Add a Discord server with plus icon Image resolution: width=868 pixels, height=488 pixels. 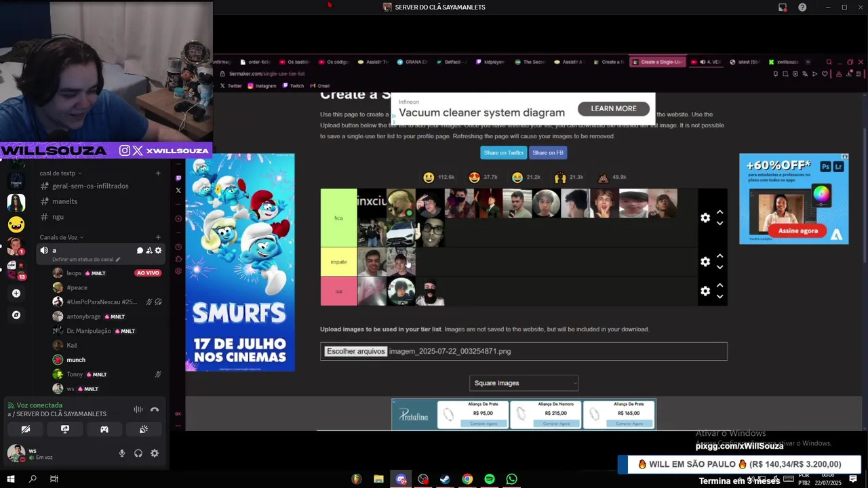point(16,293)
